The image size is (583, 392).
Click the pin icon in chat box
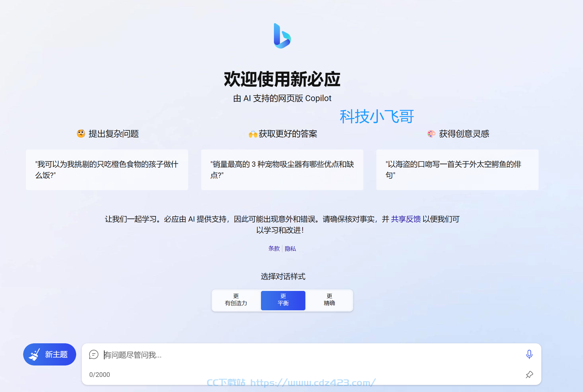529,374
